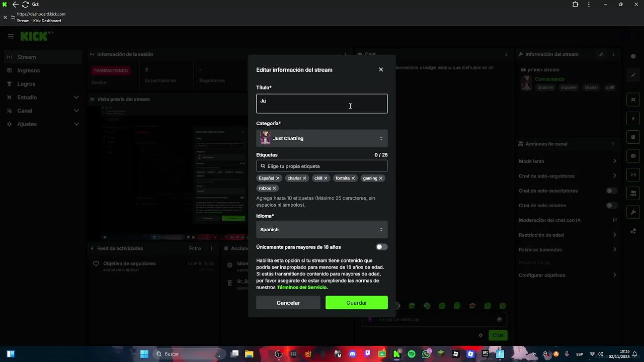
Task: Open Acciones de canal three-dot menu
Action: tap(613, 144)
